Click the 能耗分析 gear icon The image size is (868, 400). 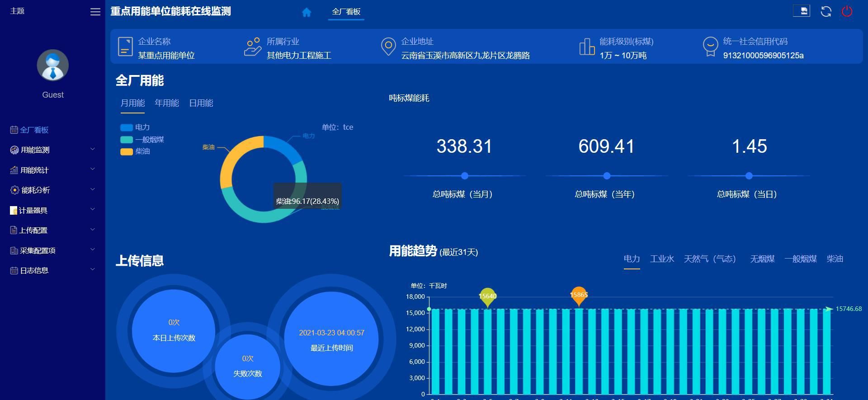point(14,190)
